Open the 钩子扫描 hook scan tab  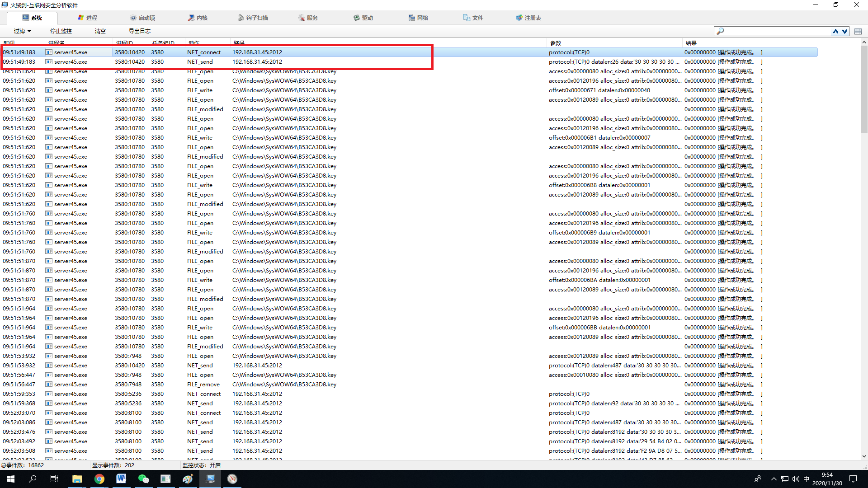(x=253, y=18)
